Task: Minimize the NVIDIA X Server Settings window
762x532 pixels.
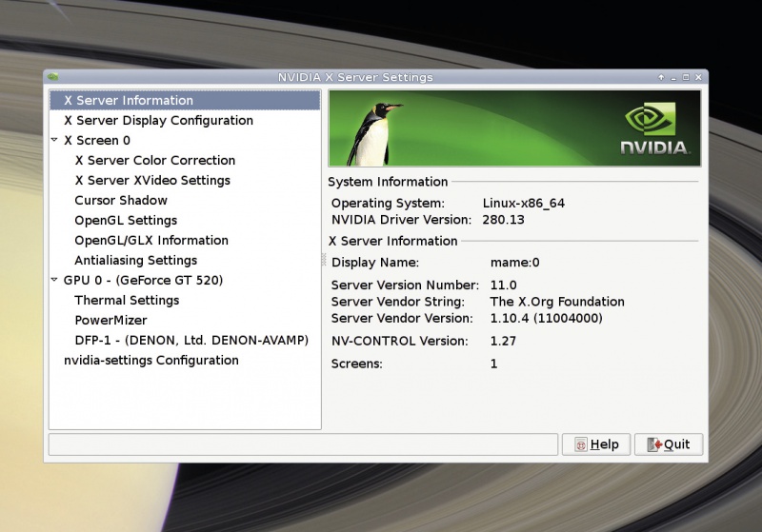Action: [x=673, y=77]
